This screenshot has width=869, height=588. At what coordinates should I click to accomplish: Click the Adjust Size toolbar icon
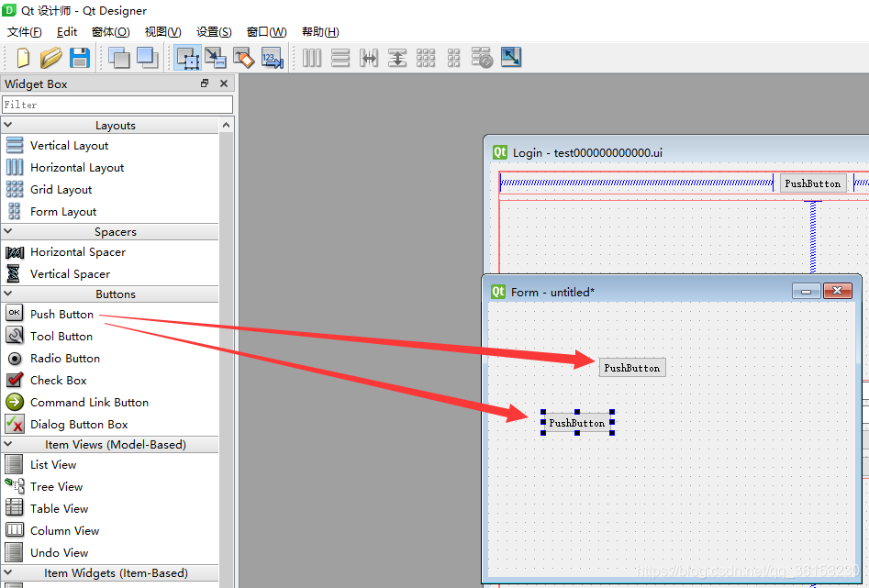coord(511,58)
